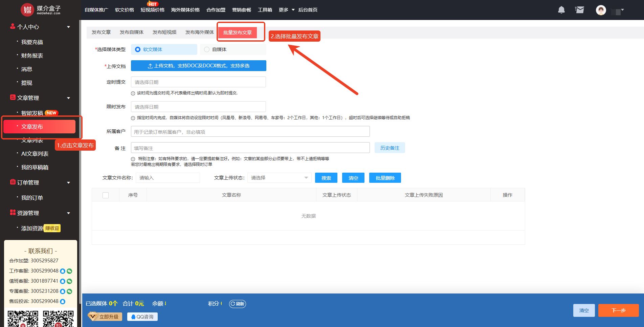Click the user avatar picture
This screenshot has width=644, height=327.
coord(601,10)
